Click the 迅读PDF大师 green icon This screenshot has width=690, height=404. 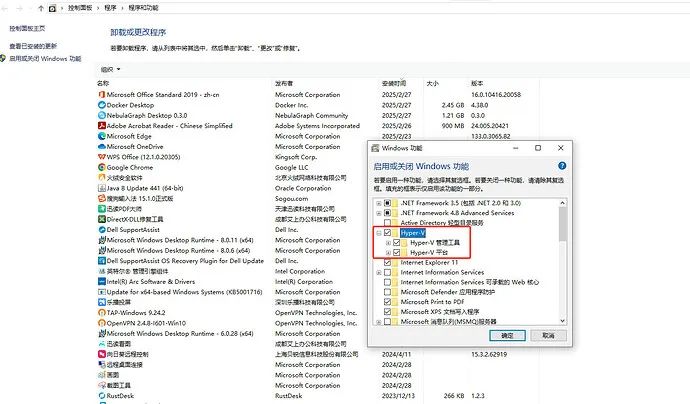tap(102, 209)
